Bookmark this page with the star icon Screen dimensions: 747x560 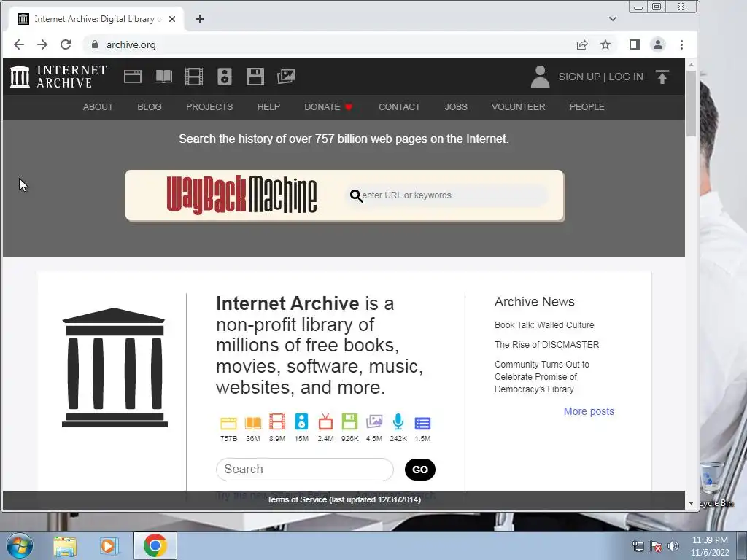(605, 44)
